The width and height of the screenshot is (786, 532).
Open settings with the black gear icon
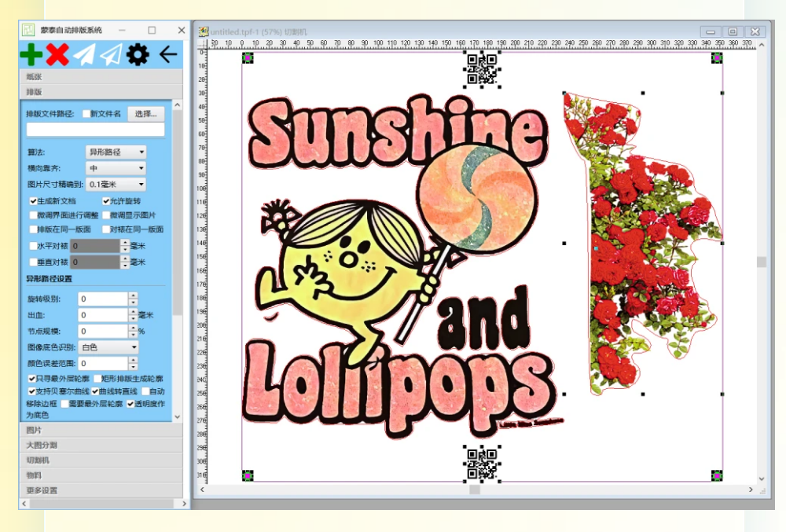tap(138, 54)
